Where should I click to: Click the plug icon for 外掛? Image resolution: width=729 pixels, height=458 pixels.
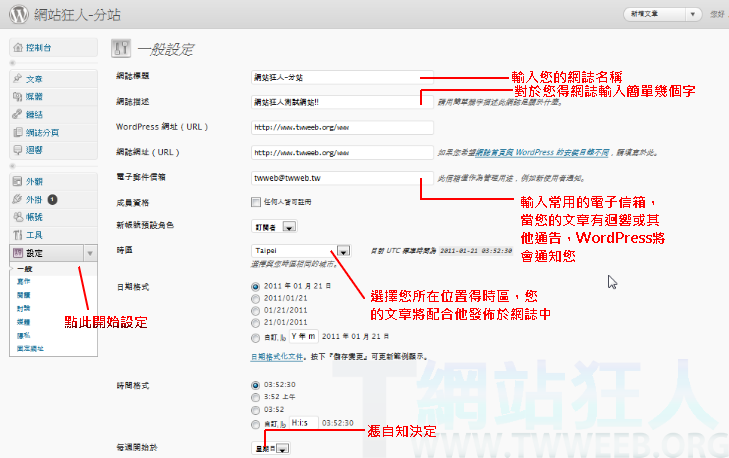[x=18, y=199]
